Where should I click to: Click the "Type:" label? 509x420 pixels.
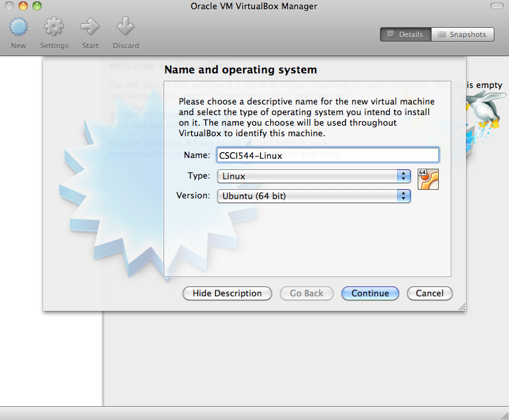[x=199, y=176]
